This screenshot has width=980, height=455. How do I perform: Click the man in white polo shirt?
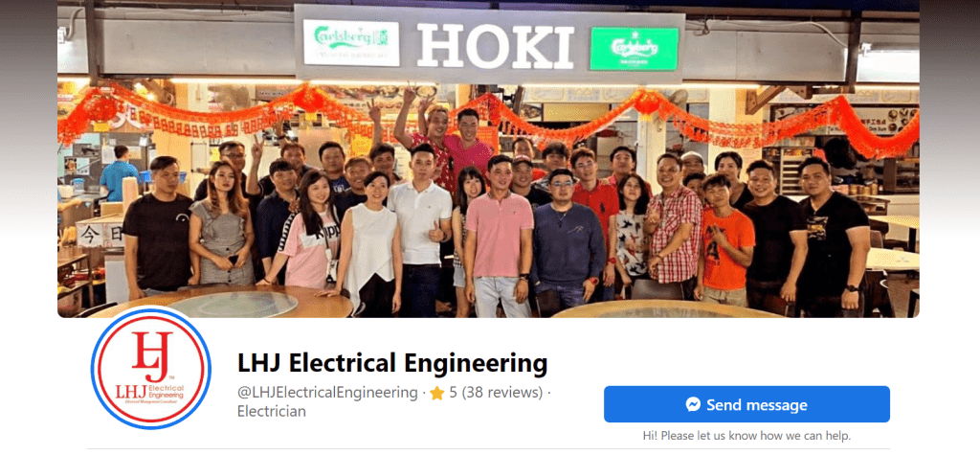tap(423, 232)
